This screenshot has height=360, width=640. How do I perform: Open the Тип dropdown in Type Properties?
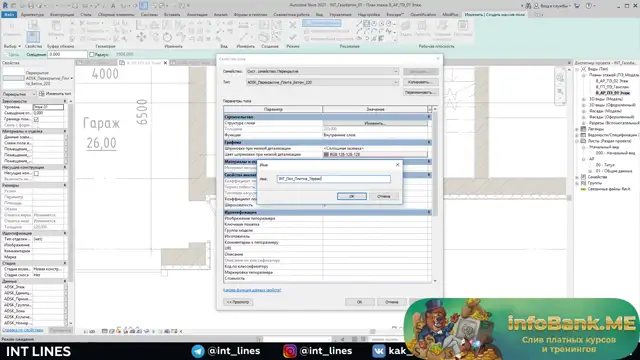[322, 82]
